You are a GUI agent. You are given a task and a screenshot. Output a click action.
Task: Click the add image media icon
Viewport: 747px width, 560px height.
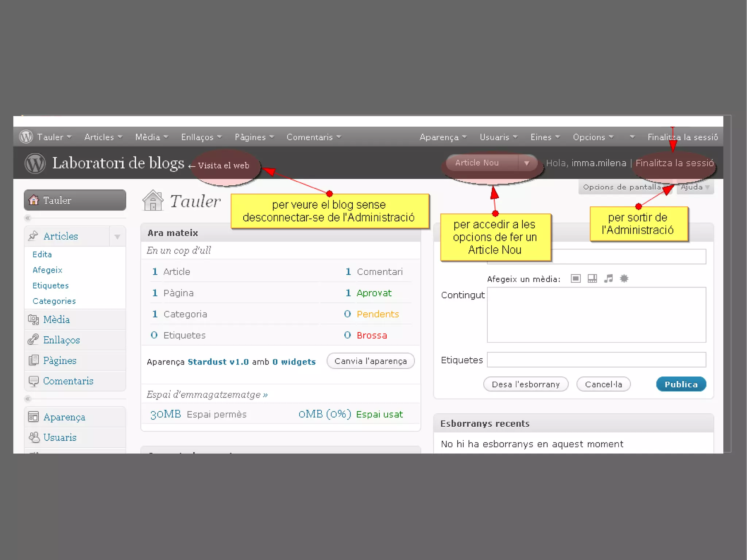coord(576,279)
